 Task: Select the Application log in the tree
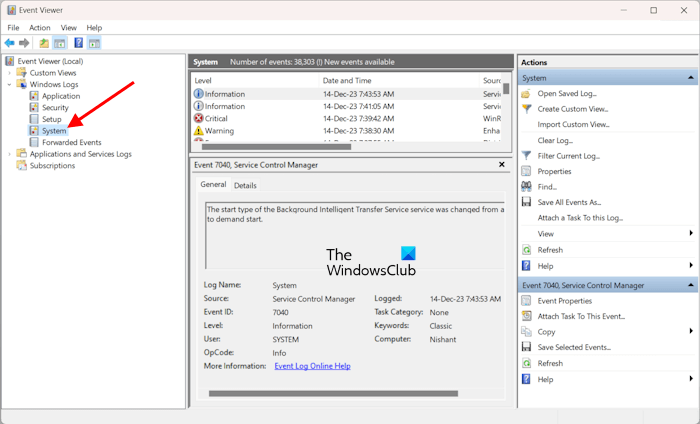[61, 96]
